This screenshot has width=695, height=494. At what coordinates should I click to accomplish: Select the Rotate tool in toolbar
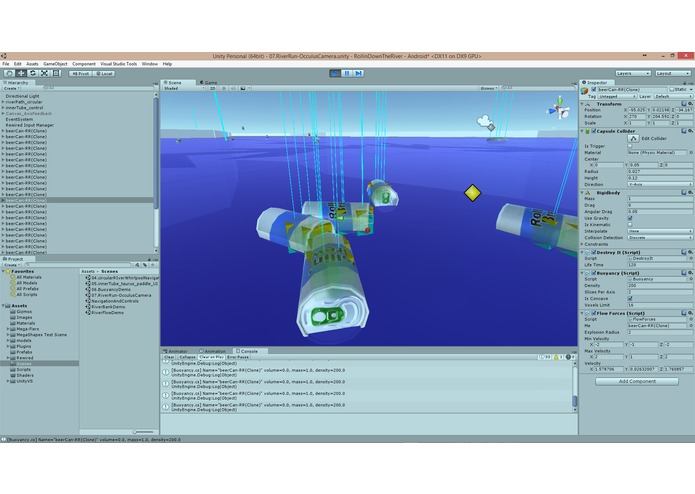[x=32, y=73]
